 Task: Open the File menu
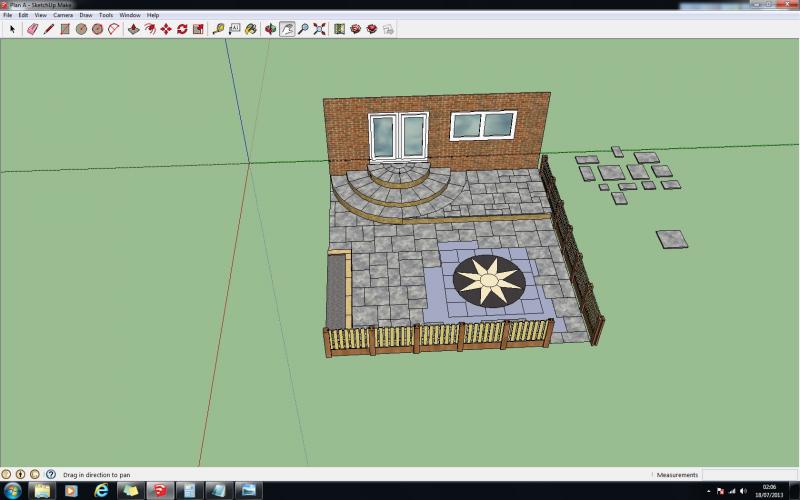click(8, 15)
